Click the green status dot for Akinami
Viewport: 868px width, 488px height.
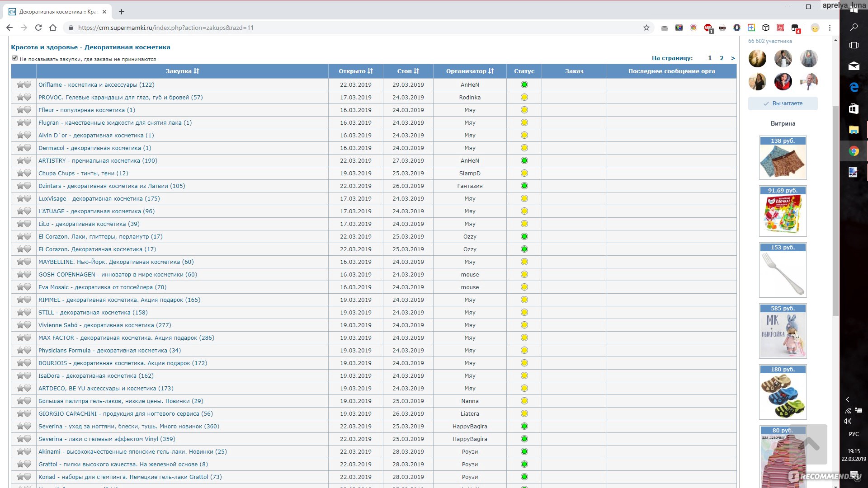[x=524, y=451]
